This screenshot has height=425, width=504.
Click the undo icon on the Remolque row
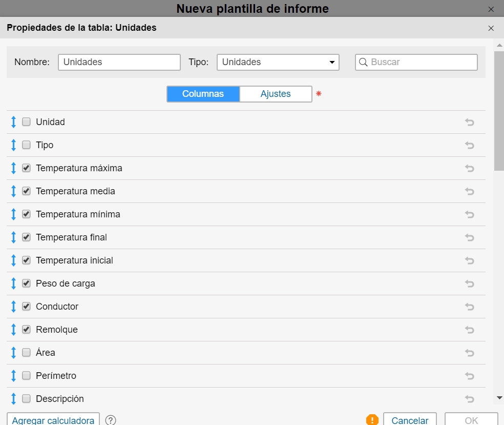(x=469, y=330)
